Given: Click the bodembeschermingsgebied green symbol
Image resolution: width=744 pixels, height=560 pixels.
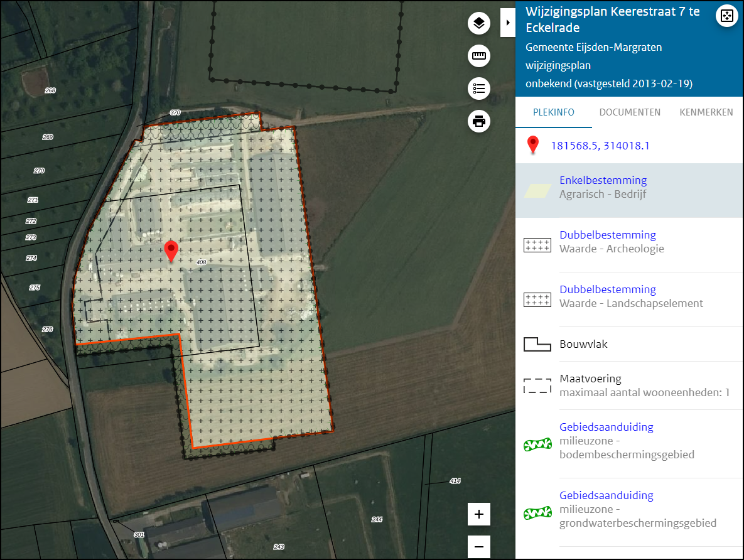Looking at the screenshot, I should click(537, 444).
